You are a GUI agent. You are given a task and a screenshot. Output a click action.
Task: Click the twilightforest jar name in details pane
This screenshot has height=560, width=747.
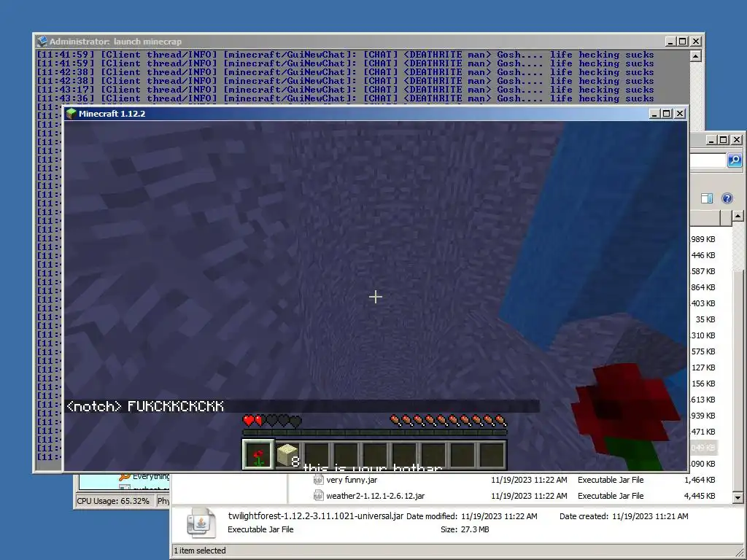click(x=315, y=516)
